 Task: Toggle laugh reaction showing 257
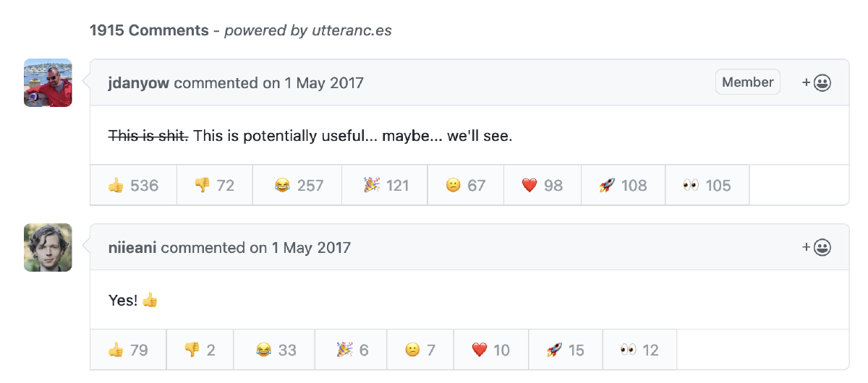point(298,186)
